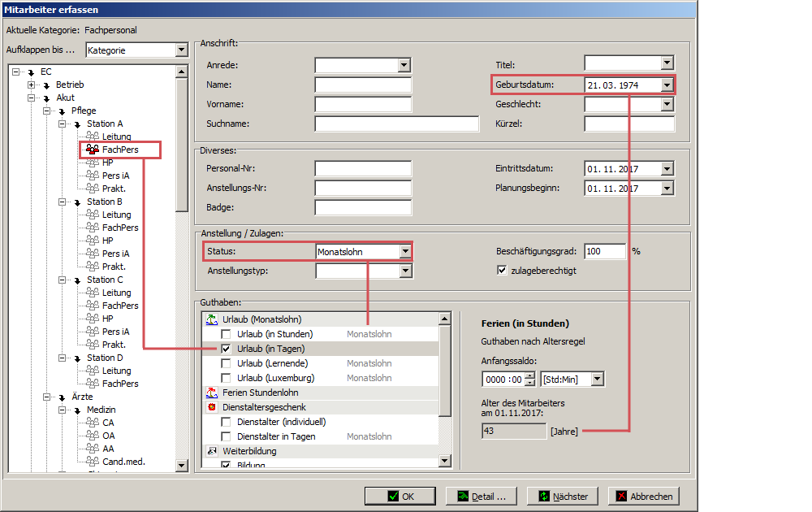This screenshot has width=812, height=512.
Task: Click the group icon of Leitung under Station B
Action: click(x=93, y=215)
